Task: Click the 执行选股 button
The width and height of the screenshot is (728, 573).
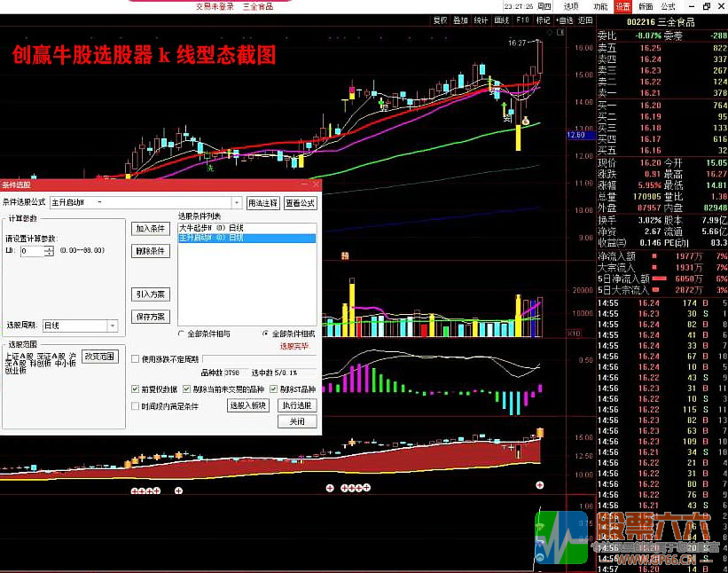Action: pos(296,404)
